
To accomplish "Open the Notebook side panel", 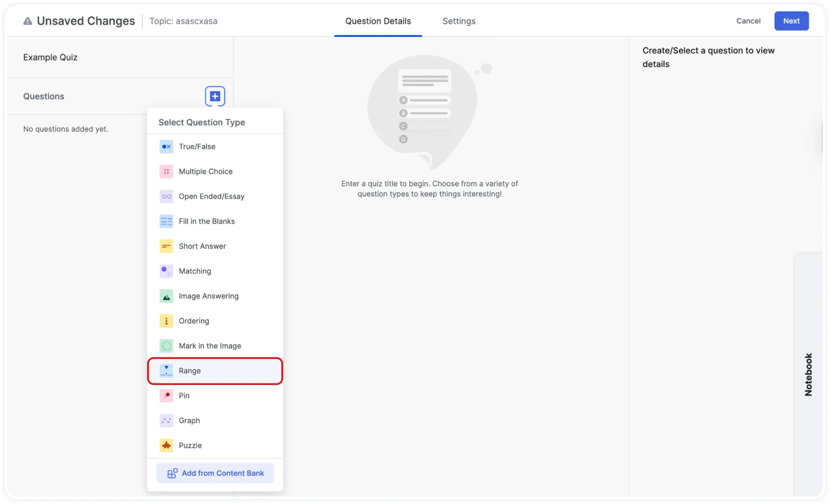I will click(808, 374).
